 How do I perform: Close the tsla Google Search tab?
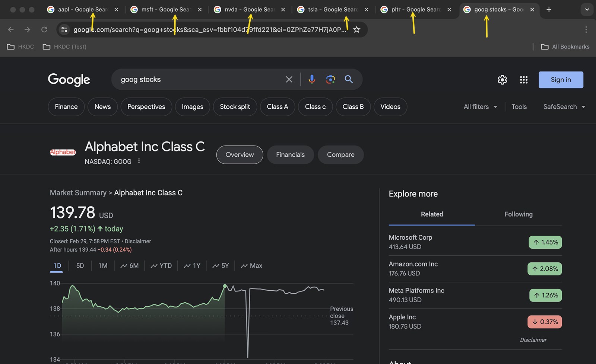(x=366, y=10)
